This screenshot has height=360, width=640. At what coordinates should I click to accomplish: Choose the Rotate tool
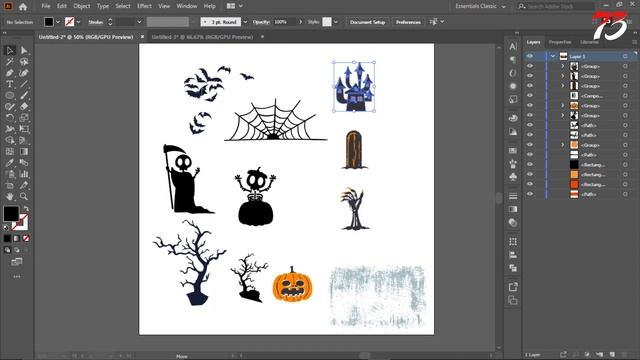click(10, 118)
